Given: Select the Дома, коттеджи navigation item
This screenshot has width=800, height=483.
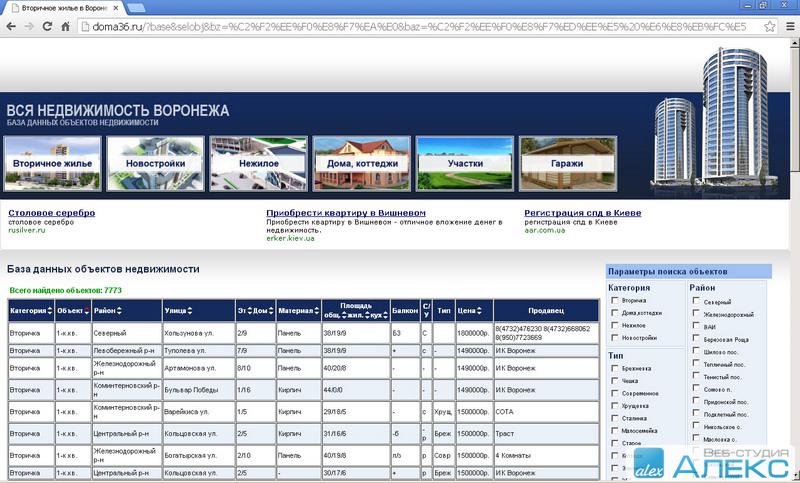Looking at the screenshot, I should coord(361,163).
